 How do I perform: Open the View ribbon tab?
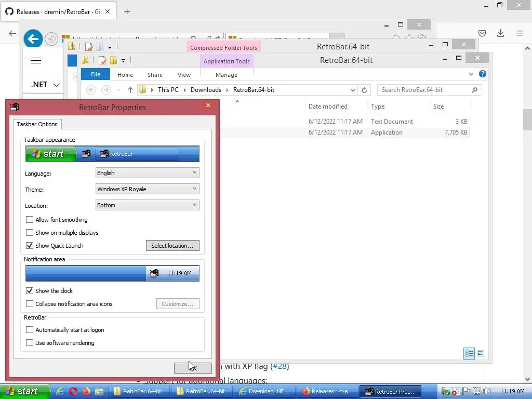184,75
